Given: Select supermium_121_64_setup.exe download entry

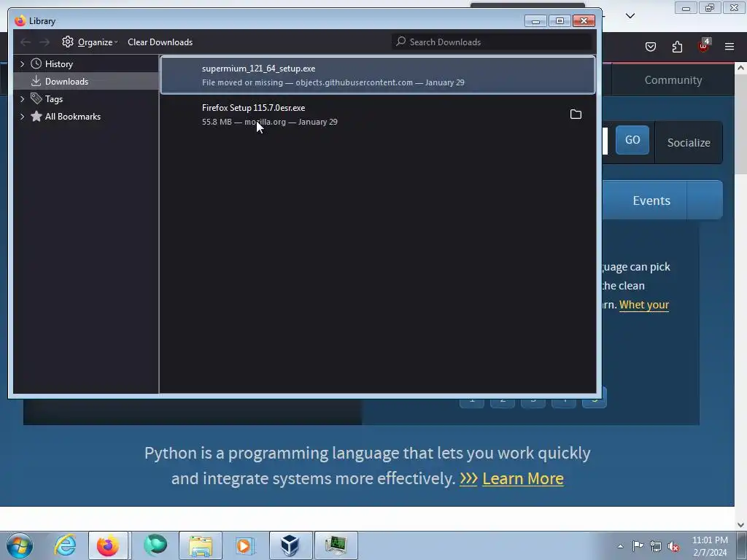Looking at the screenshot, I should point(378,75).
